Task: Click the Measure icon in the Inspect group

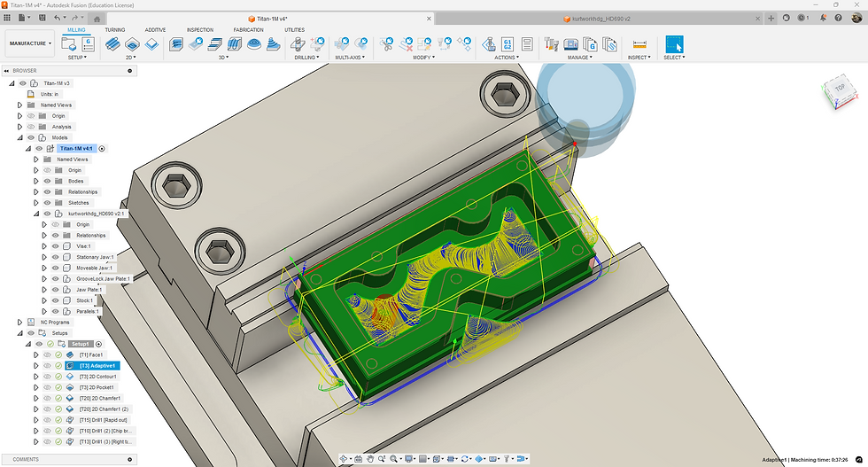Action: 639,44
